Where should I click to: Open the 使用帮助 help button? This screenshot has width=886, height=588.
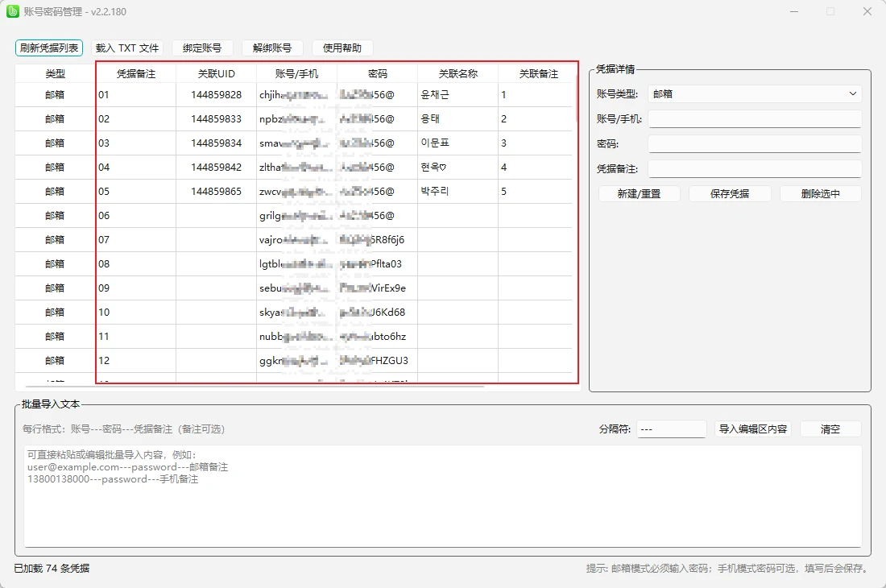pos(342,48)
